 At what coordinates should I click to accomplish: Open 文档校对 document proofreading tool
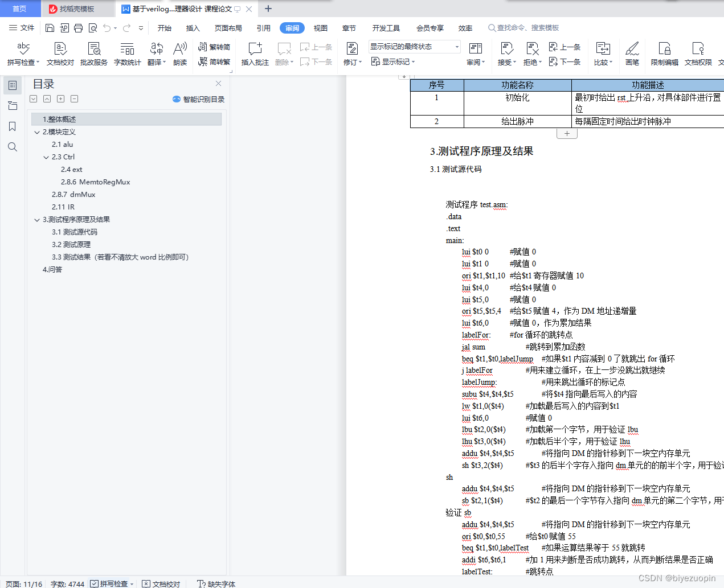[60, 54]
